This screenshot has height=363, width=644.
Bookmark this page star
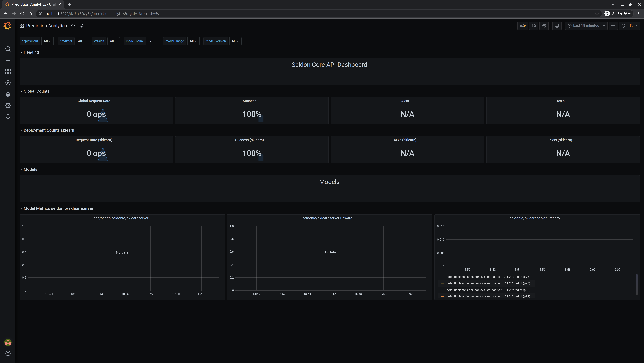point(597,14)
